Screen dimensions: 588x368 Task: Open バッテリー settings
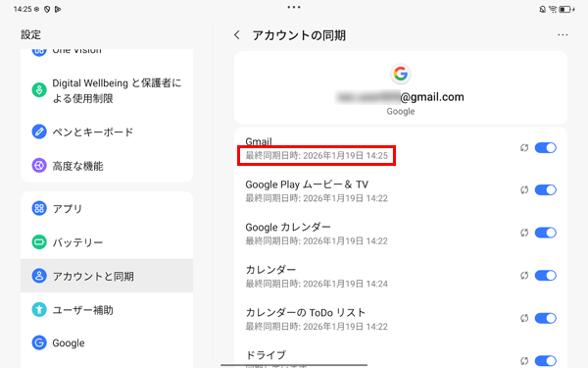coord(107,242)
